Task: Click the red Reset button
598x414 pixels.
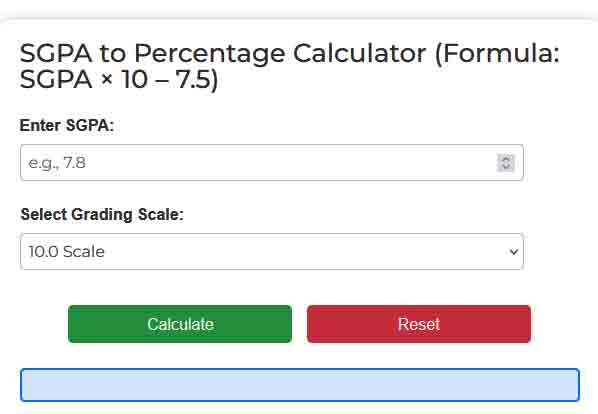Action: coord(419,324)
